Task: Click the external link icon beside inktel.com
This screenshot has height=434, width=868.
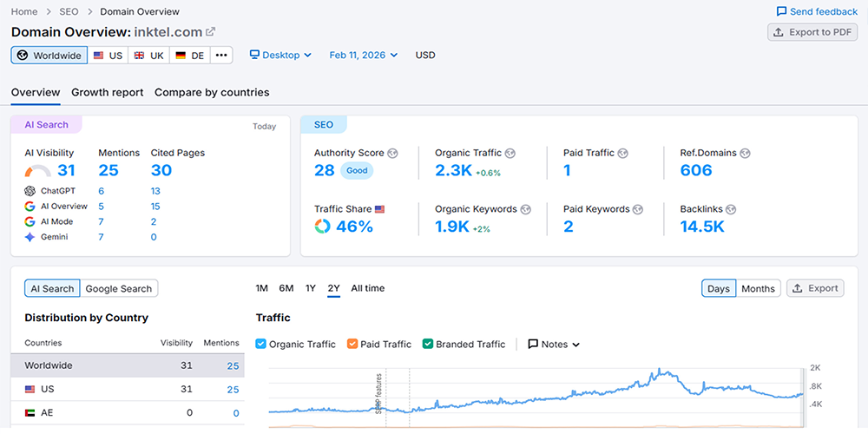Action: pyautogui.click(x=211, y=32)
